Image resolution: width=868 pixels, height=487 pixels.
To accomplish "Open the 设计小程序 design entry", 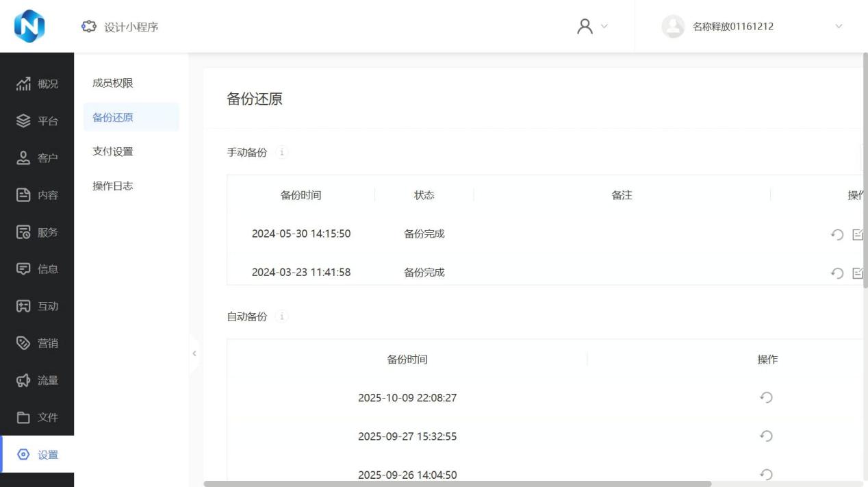I will pyautogui.click(x=120, y=27).
